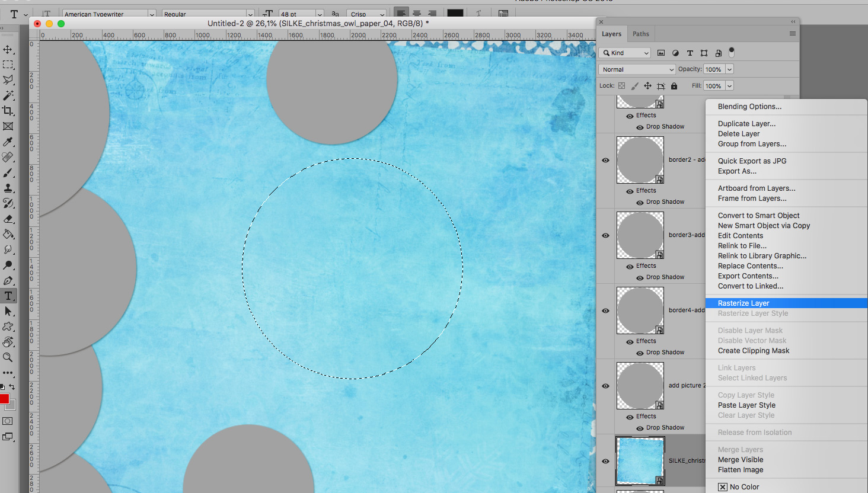Image resolution: width=868 pixels, height=493 pixels.
Task: Open the Opacity slider dropdown arrow
Action: pyautogui.click(x=729, y=69)
